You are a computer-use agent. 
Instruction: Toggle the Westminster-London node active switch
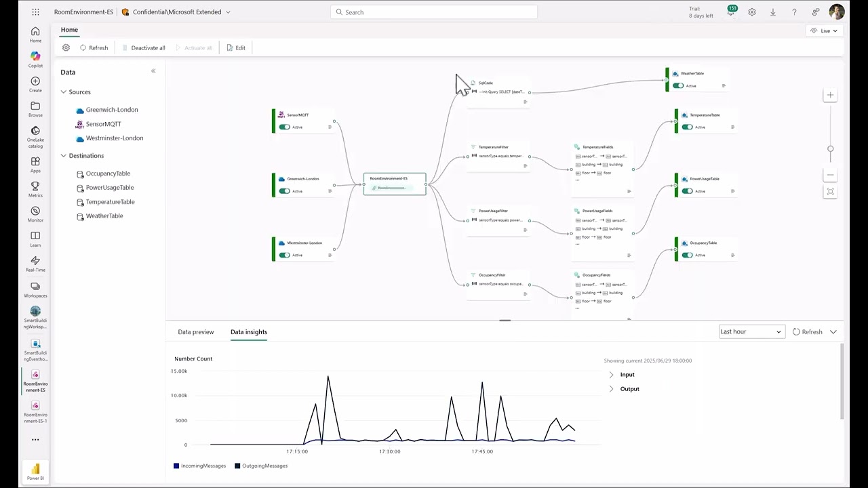click(x=284, y=255)
